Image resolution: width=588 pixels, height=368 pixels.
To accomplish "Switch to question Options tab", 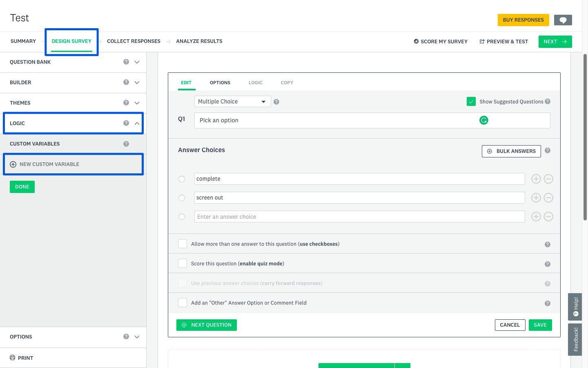I will coord(220,83).
